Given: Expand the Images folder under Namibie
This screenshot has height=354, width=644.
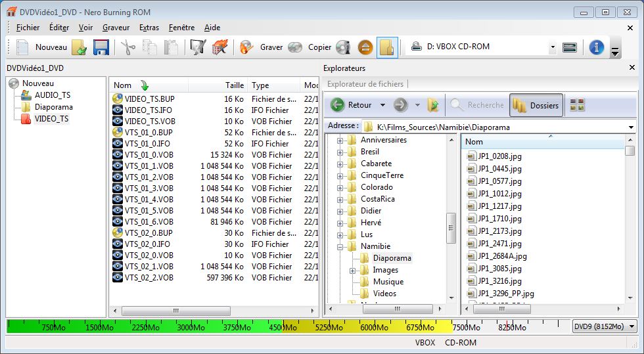Looking at the screenshot, I should pos(353,270).
